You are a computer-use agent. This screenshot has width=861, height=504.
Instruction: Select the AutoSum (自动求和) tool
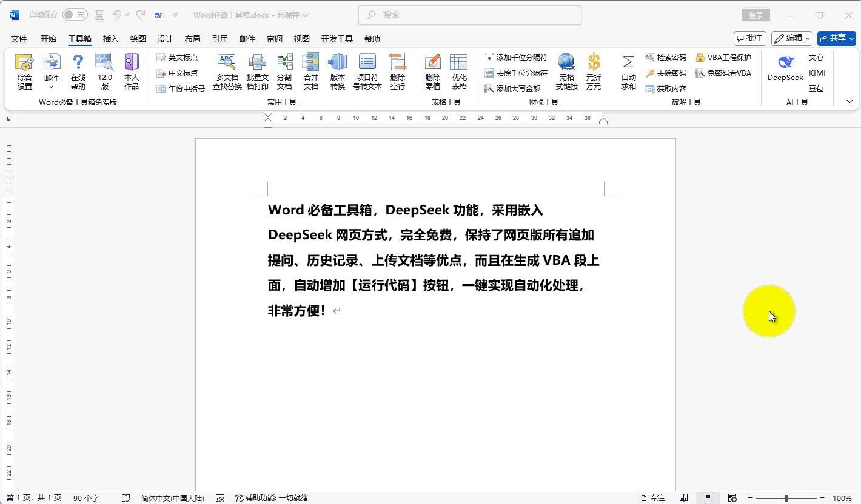click(x=629, y=71)
